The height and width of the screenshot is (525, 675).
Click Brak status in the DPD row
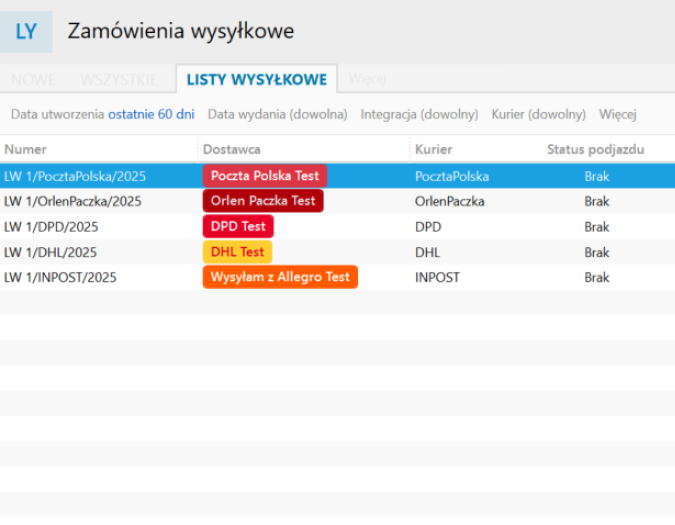pyautogui.click(x=597, y=227)
